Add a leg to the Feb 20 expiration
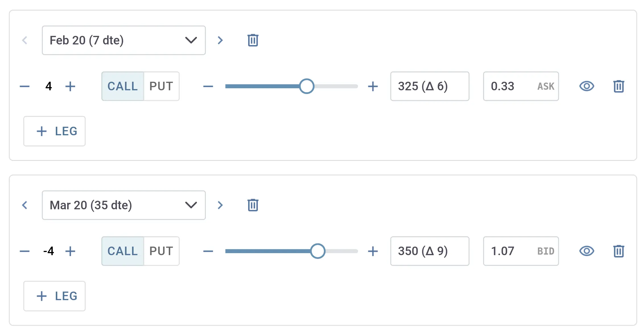Viewport: 644px width, 334px height. [54, 131]
